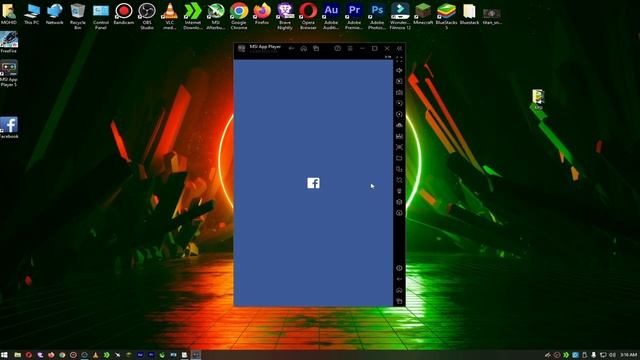
Task: Click the volume speaker icon in the sidebar
Action: (399, 70)
